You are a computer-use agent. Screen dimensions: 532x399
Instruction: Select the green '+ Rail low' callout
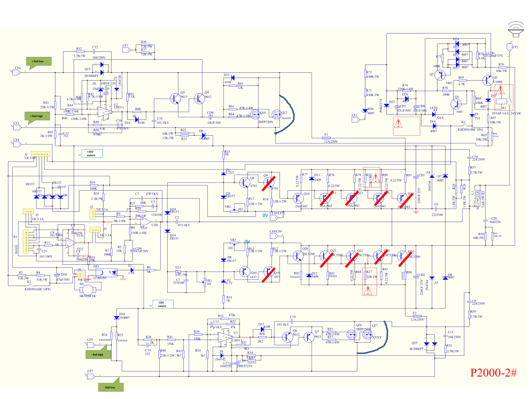(x=39, y=61)
